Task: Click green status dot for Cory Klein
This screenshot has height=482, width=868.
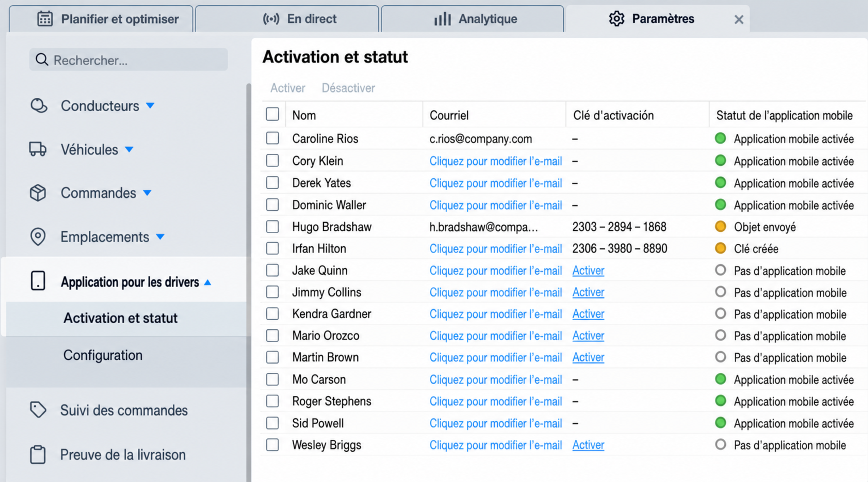Action: [x=721, y=160]
